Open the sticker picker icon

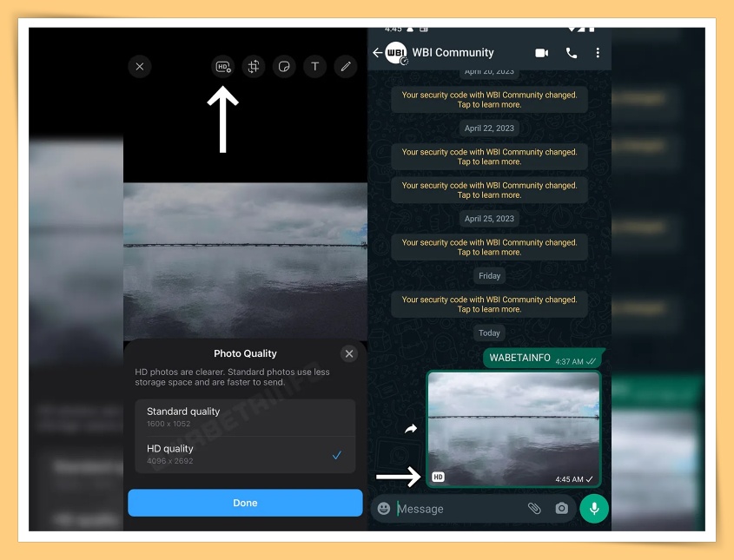coord(284,67)
